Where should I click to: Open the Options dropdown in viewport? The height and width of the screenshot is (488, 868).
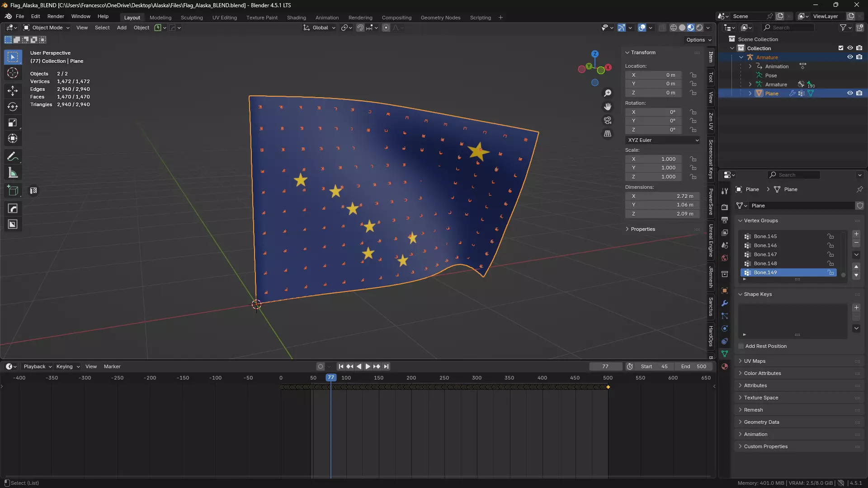tap(699, 40)
